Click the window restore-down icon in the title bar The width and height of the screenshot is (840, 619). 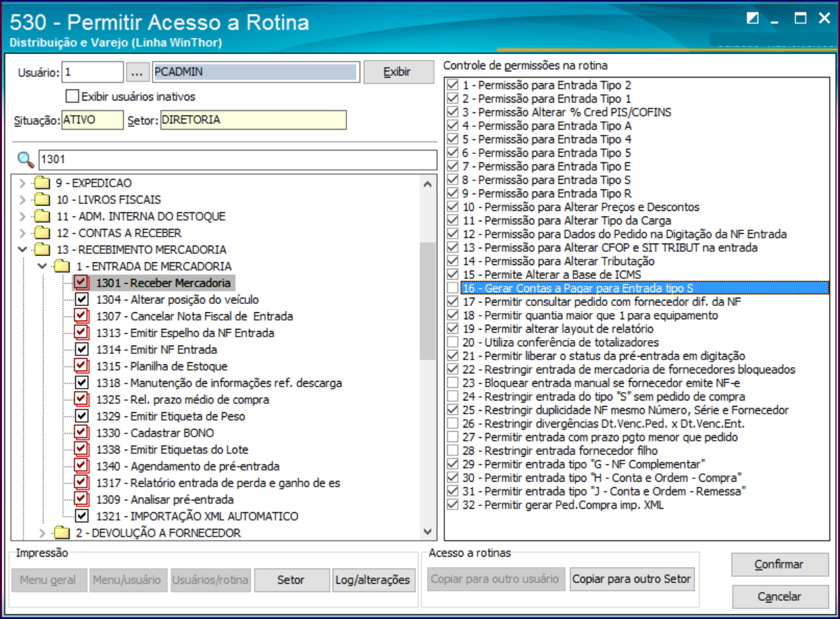click(753, 19)
